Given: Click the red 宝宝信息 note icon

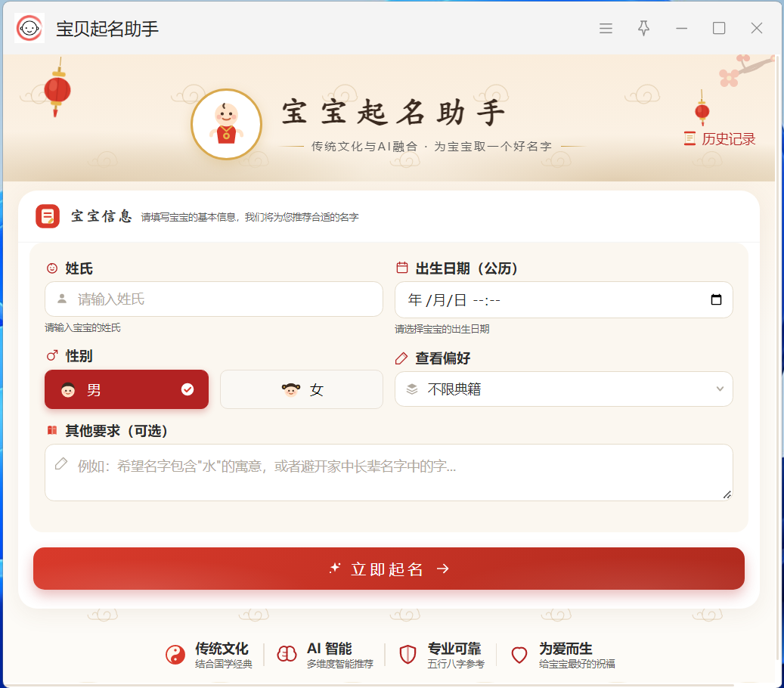Looking at the screenshot, I should click(x=48, y=216).
